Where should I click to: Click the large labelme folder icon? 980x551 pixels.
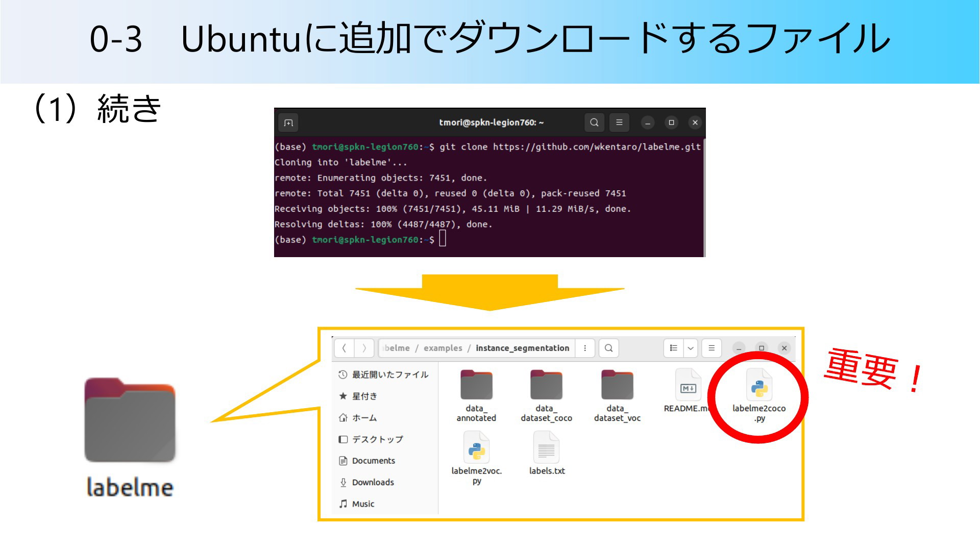(130, 420)
